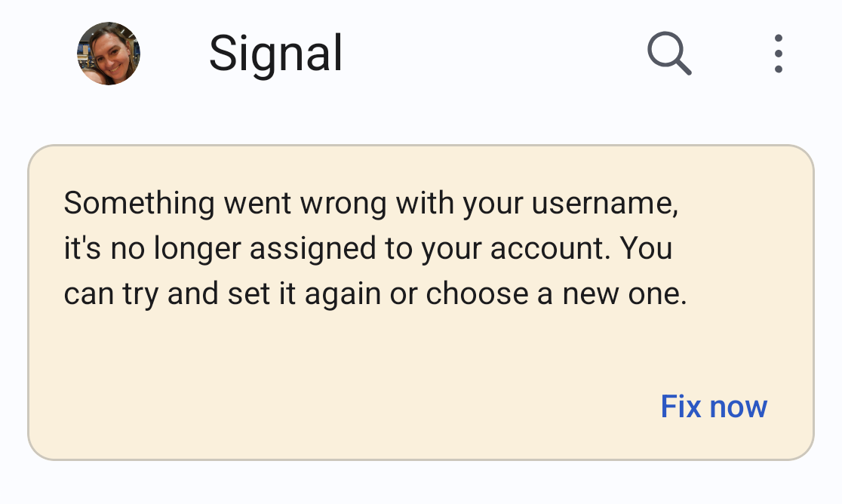Image resolution: width=842 pixels, height=504 pixels.
Task: Click 'no longer assigned to your account' text
Action: click(361, 249)
